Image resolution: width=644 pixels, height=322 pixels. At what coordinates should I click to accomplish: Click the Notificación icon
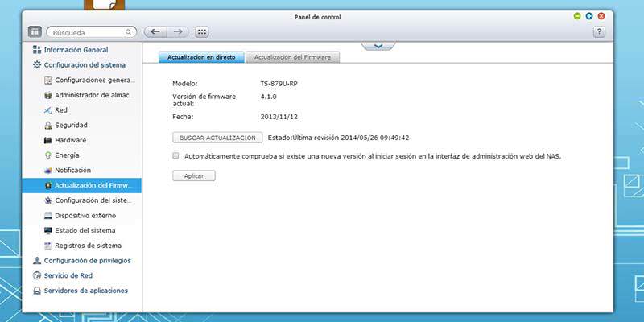[48, 171]
